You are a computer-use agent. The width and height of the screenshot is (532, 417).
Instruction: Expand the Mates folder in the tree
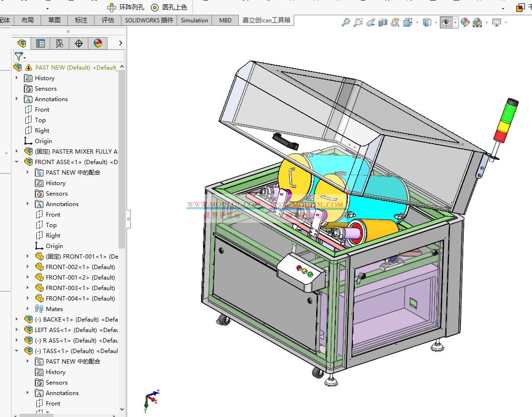[29, 309]
